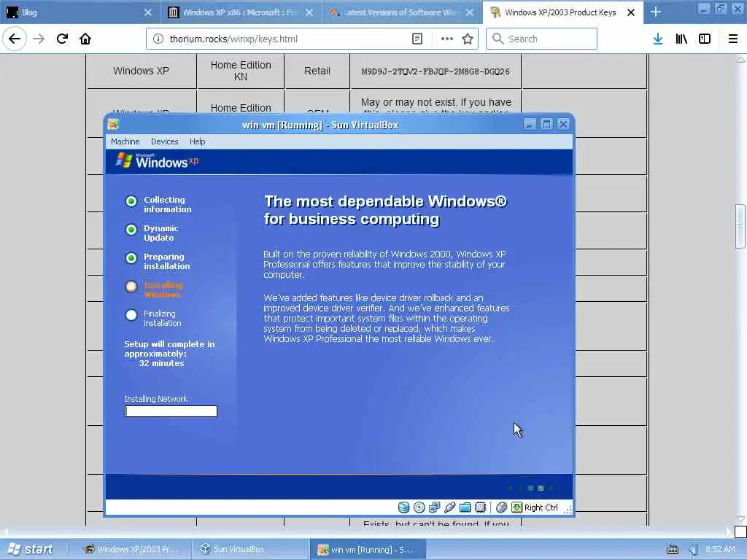Click the USB devices icon in VirtualBox status bar

click(449, 507)
